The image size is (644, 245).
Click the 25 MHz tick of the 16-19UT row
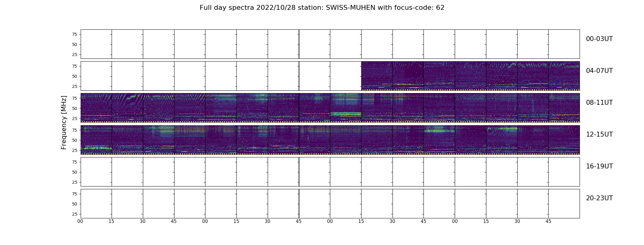point(75,182)
